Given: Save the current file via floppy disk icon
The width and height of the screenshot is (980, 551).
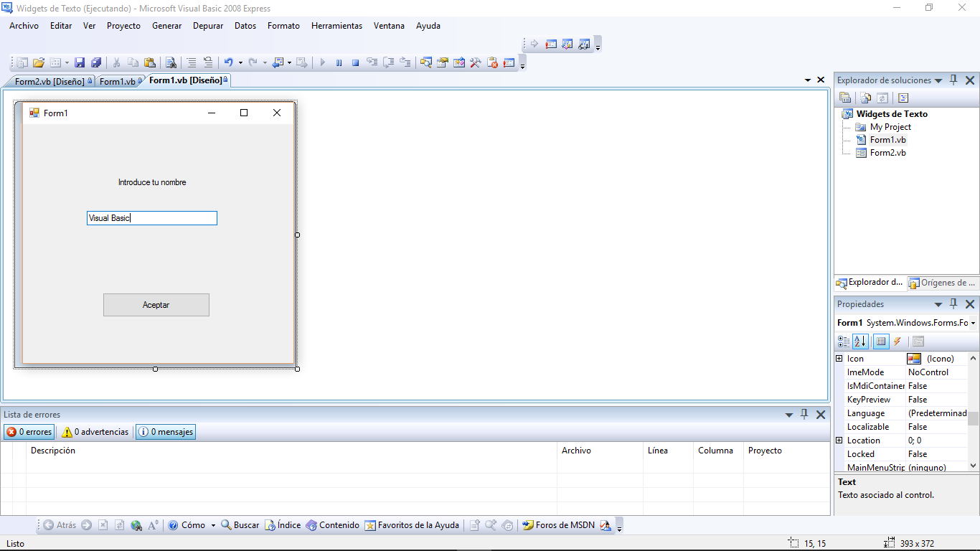Looking at the screenshot, I should pyautogui.click(x=80, y=62).
